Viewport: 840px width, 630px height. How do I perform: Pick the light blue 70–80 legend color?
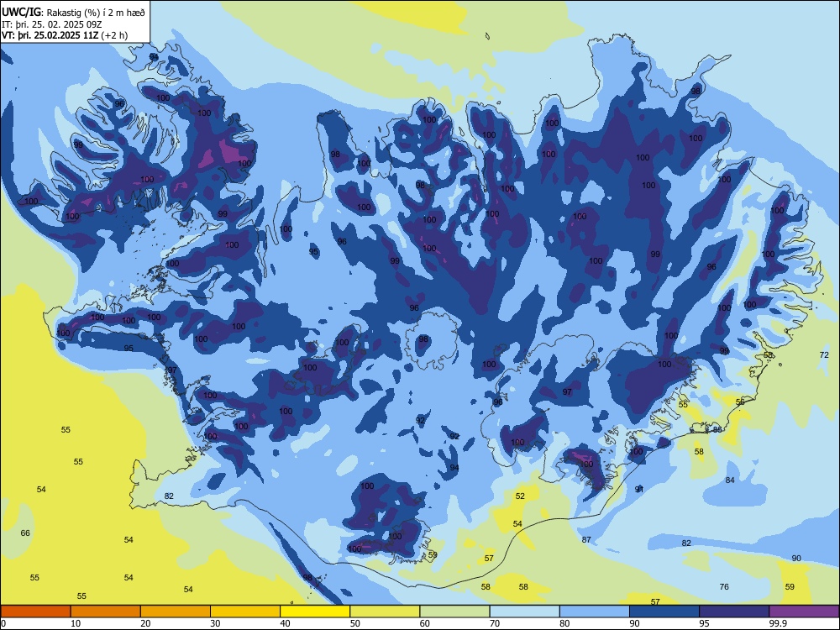(x=524, y=612)
